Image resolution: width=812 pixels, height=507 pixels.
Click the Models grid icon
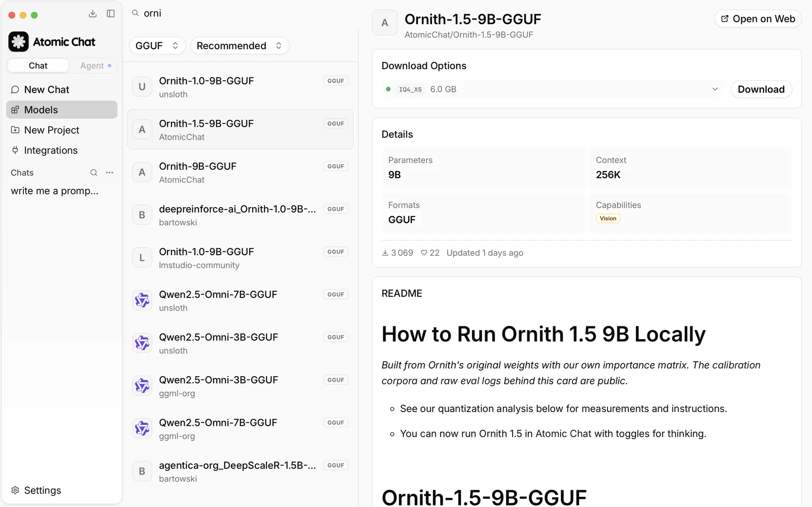(15, 110)
